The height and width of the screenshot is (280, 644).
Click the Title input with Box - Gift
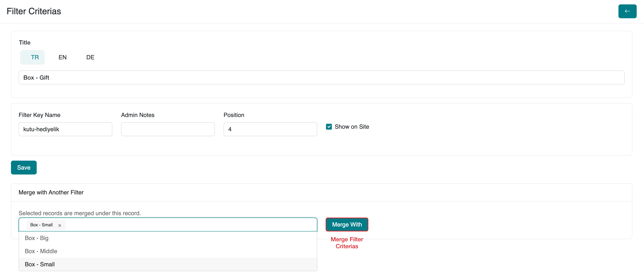click(321, 78)
